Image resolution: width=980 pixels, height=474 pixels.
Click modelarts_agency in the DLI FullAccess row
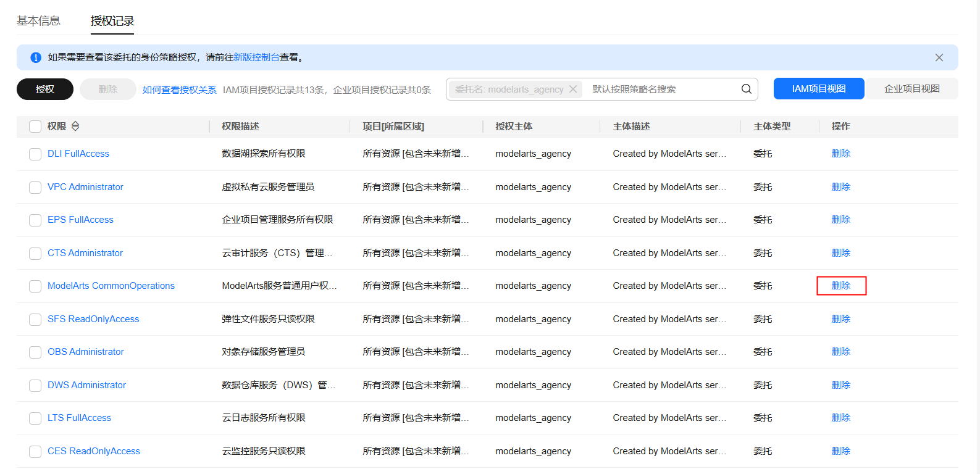(533, 154)
